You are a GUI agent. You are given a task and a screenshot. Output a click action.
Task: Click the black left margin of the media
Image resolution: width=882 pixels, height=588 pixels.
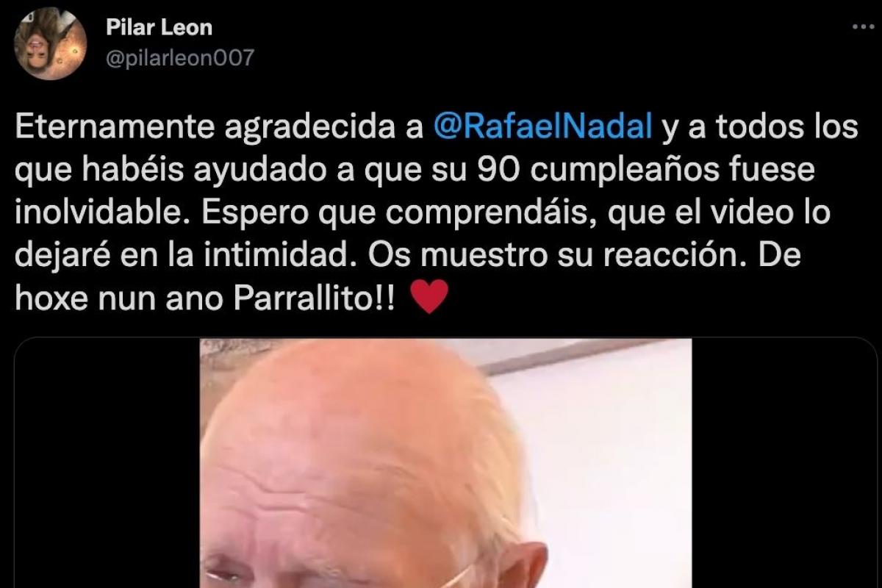(x=107, y=463)
